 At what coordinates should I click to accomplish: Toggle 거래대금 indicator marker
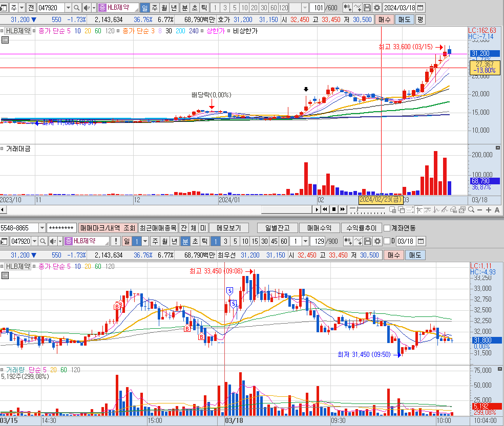2,149
